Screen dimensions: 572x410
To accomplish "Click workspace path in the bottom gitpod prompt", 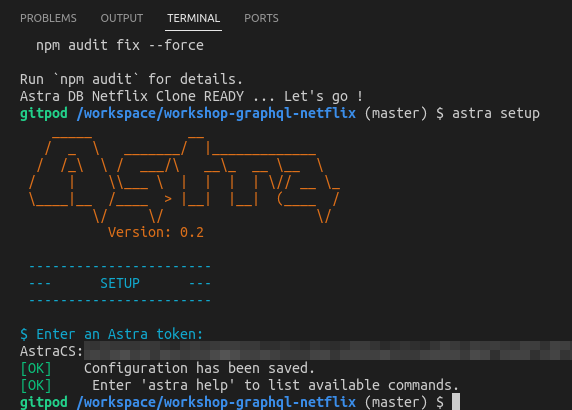I will (216, 402).
